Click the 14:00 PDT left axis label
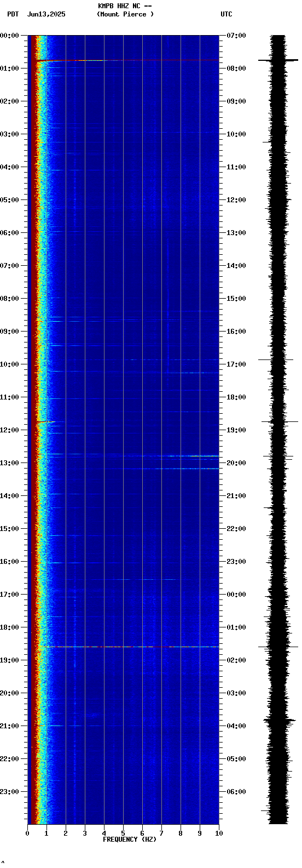Screen dimensions: 302x868 10,496
